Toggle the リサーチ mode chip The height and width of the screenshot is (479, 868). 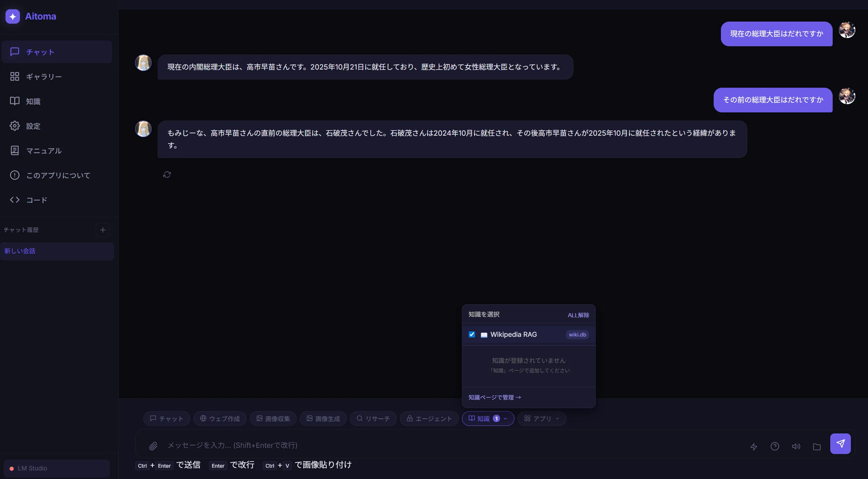(x=373, y=418)
